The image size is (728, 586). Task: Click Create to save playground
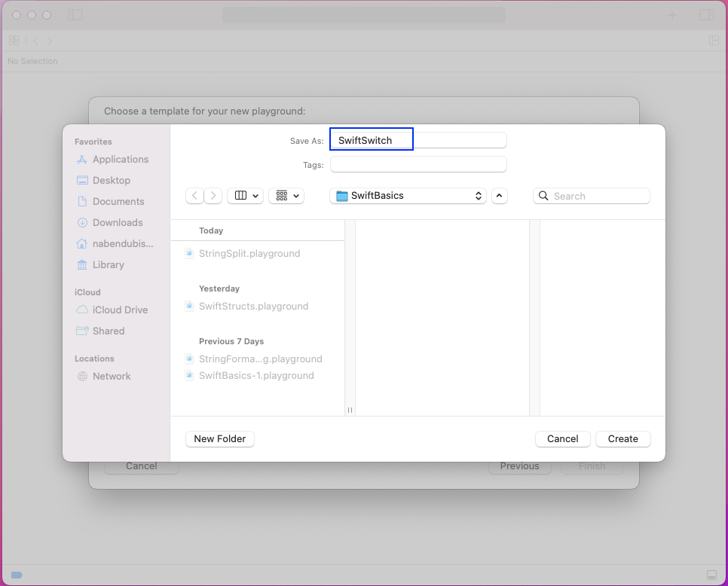point(623,439)
